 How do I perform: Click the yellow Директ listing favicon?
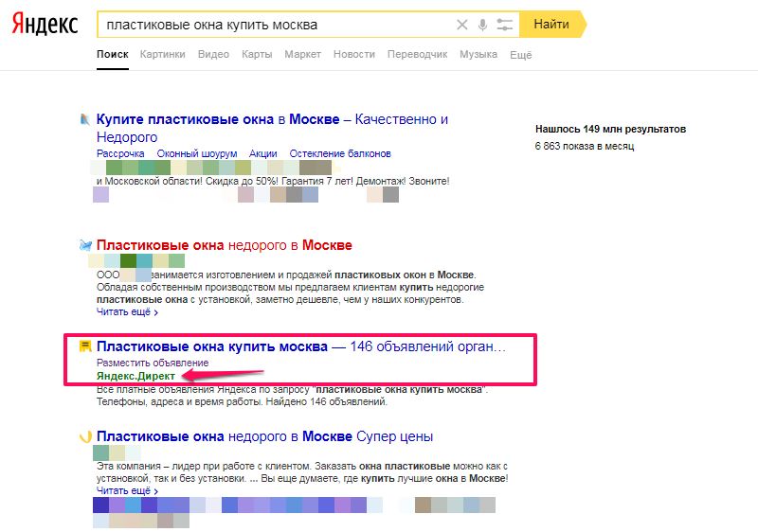coord(85,346)
